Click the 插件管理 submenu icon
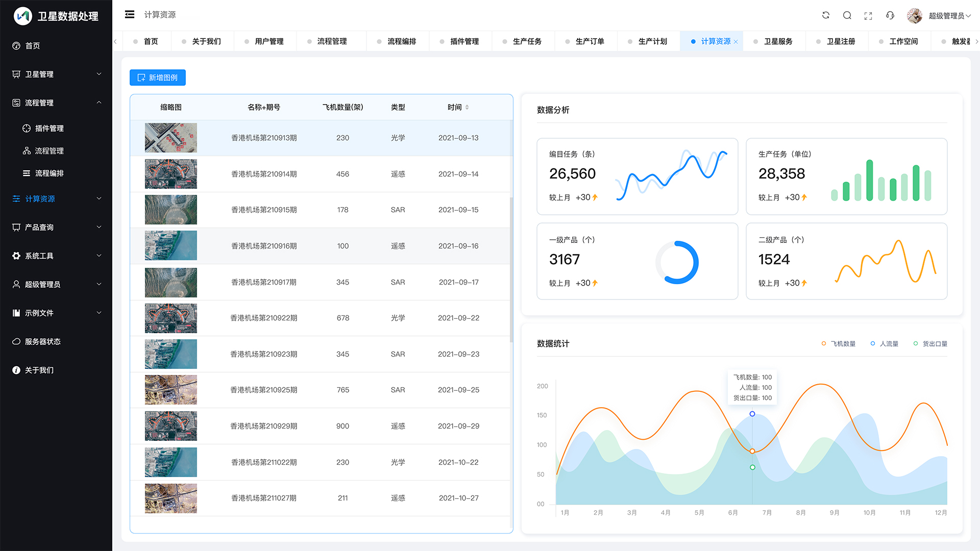 27,129
